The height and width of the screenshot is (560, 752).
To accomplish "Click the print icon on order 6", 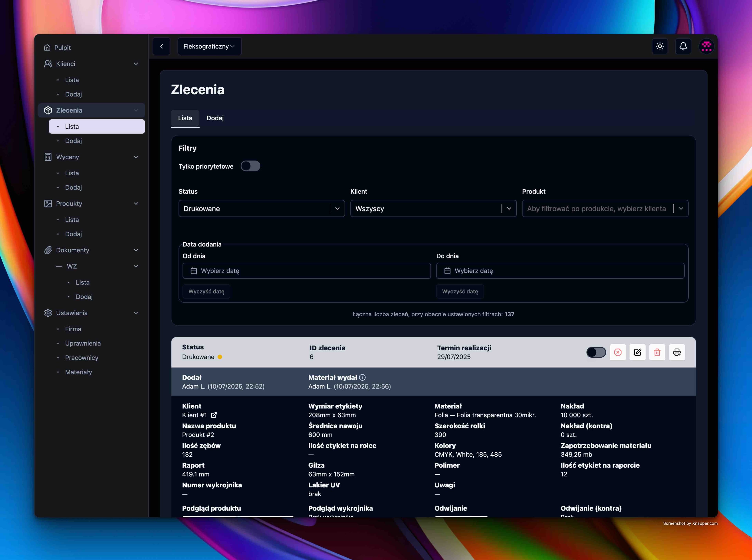I will click(677, 352).
